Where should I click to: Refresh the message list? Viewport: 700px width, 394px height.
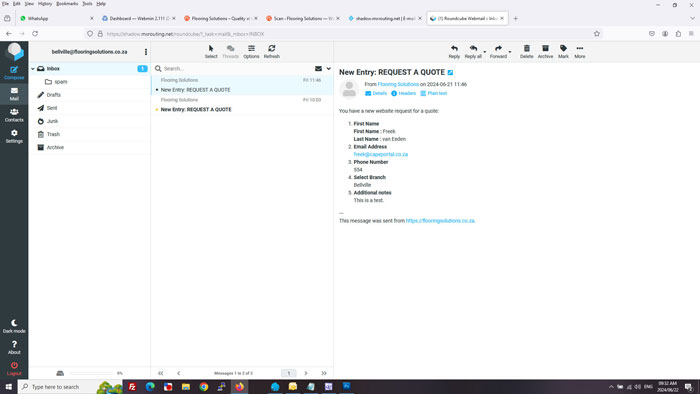[271, 52]
